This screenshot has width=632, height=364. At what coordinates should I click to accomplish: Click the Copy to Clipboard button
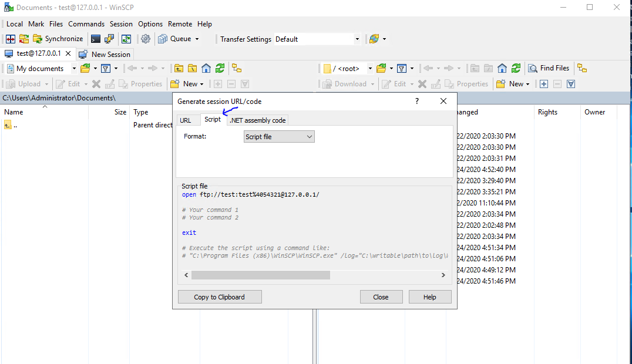pyautogui.click(x=220, y=297)
